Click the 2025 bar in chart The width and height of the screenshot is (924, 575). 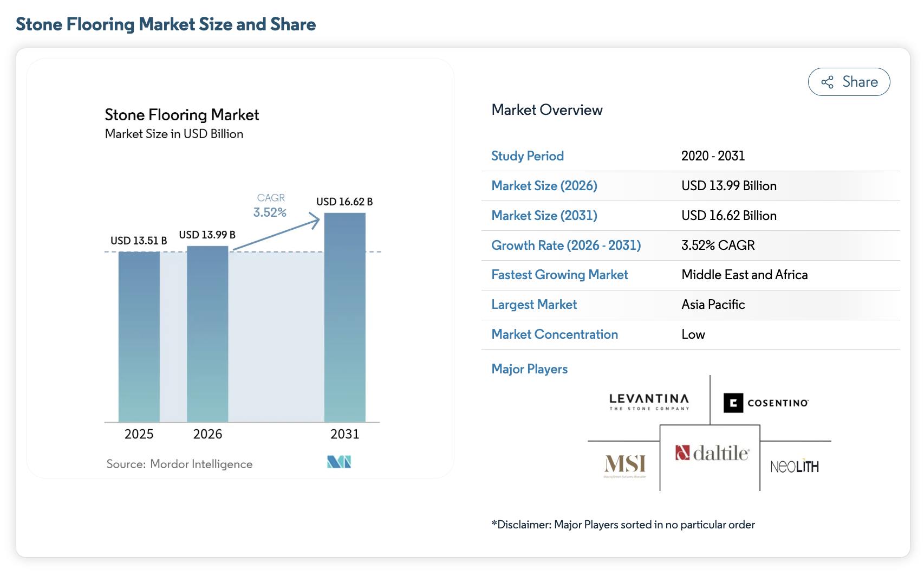tap(139, 337)
